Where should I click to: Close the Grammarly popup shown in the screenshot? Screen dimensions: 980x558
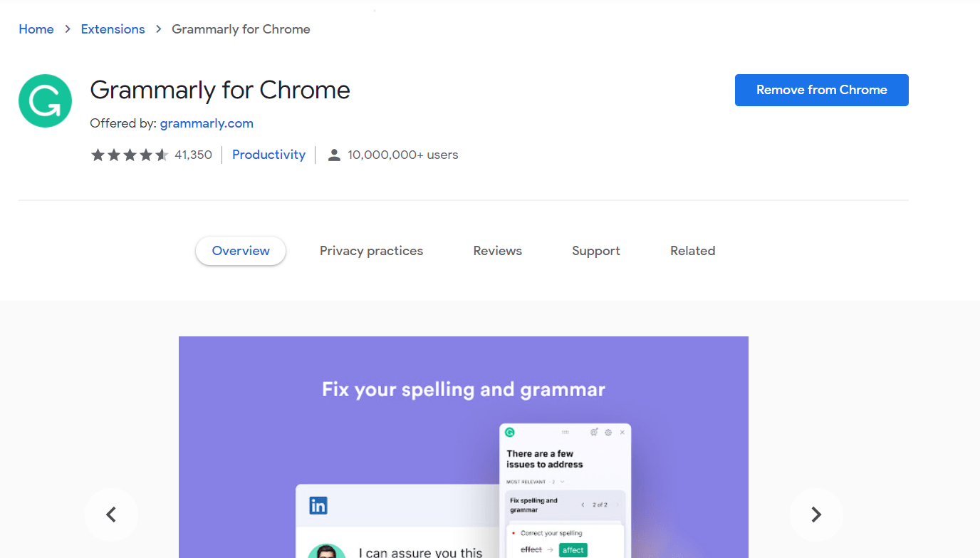coord(622,433)
